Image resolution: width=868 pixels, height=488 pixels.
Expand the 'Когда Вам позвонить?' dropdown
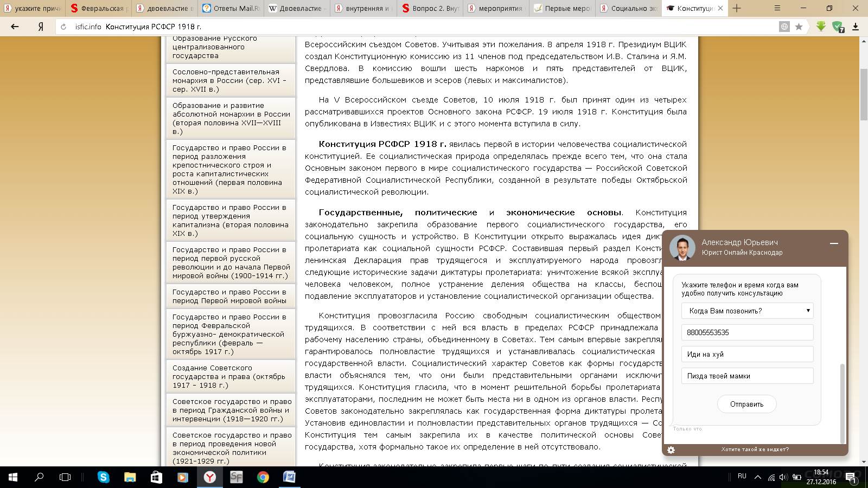tap(747, 311)
